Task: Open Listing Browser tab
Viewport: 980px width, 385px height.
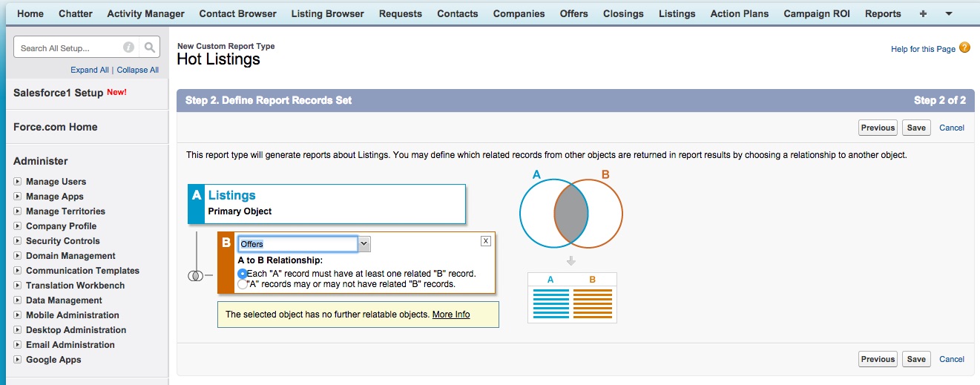Action: (x=328, y=13)
